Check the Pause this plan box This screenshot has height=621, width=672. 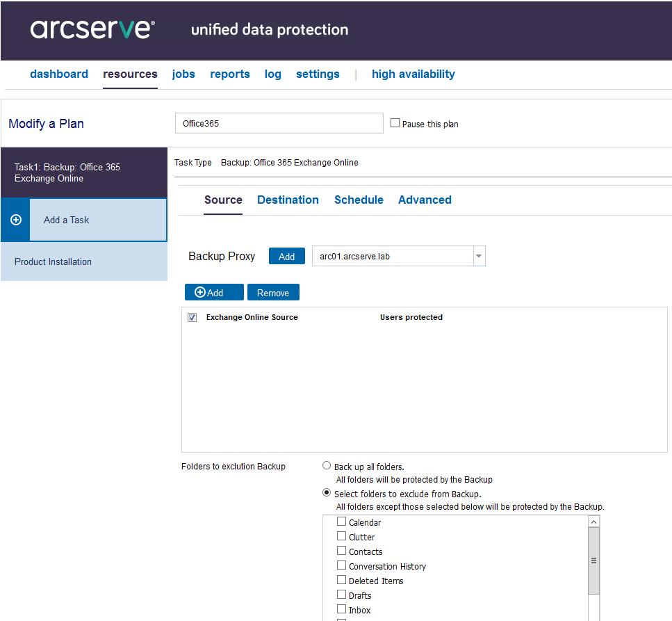395,123
